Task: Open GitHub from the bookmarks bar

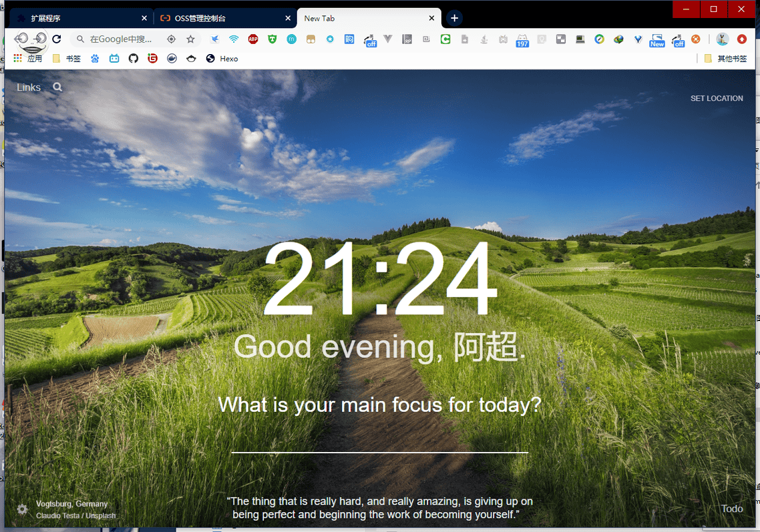Action: pyautogui.click(x=133, y=59)
